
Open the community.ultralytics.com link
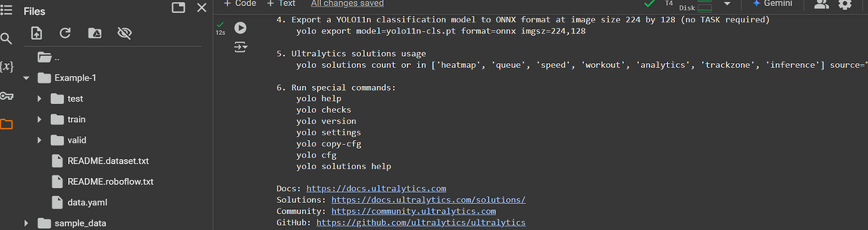click(x=413, y=212)
